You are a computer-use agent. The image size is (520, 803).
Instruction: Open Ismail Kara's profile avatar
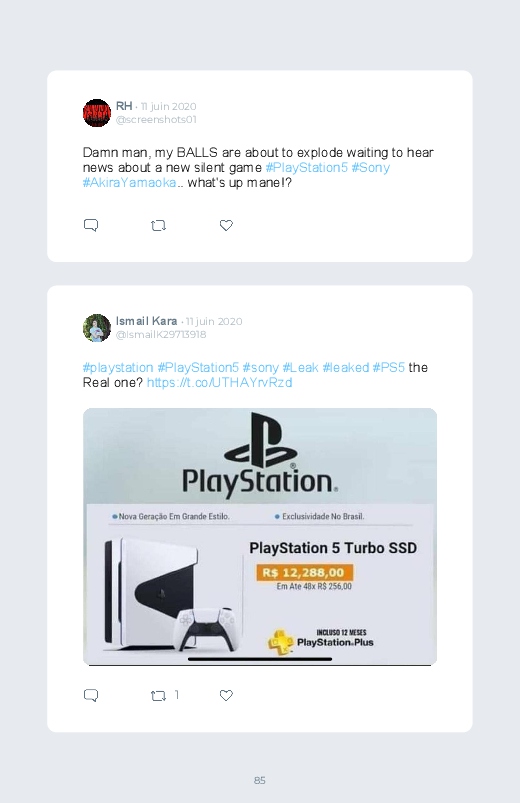point(97,328)
